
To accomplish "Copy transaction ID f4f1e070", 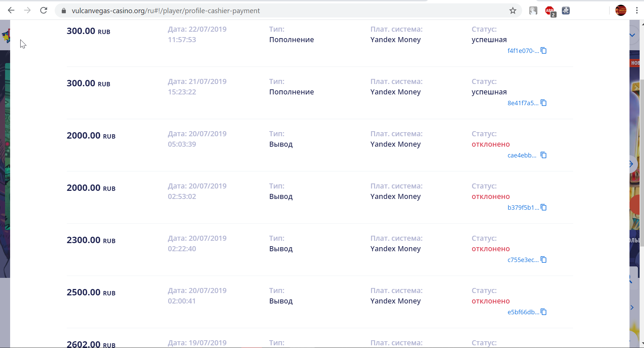I will [543, 51].
